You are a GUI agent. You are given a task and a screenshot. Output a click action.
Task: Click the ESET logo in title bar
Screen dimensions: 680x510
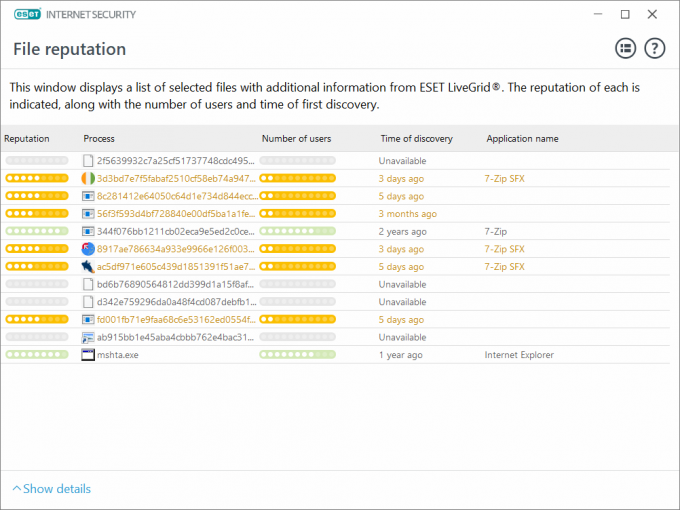click(x=25, y=15)
